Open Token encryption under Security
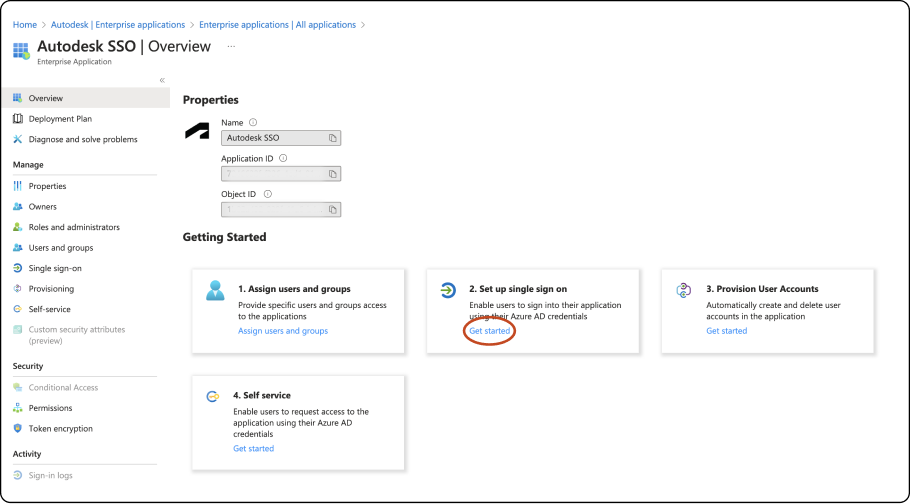Viewport: 910px width, 504px height. [x=60, y=429]
